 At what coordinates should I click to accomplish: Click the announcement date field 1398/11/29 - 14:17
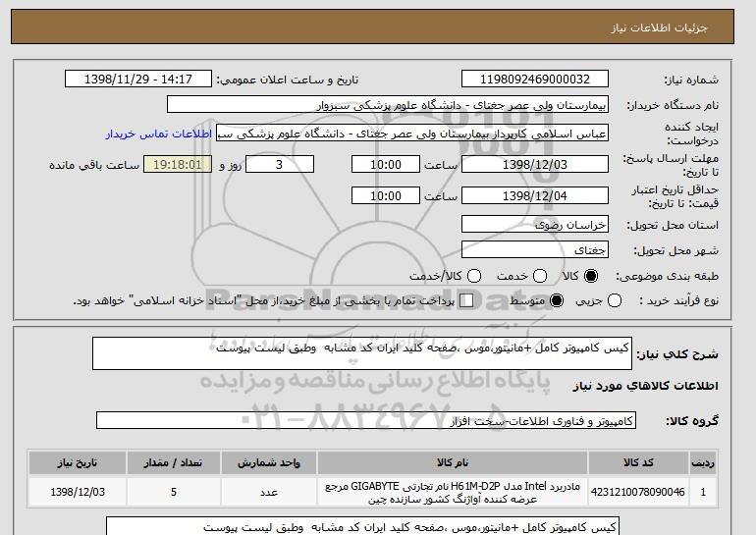(x=138, y=80)
